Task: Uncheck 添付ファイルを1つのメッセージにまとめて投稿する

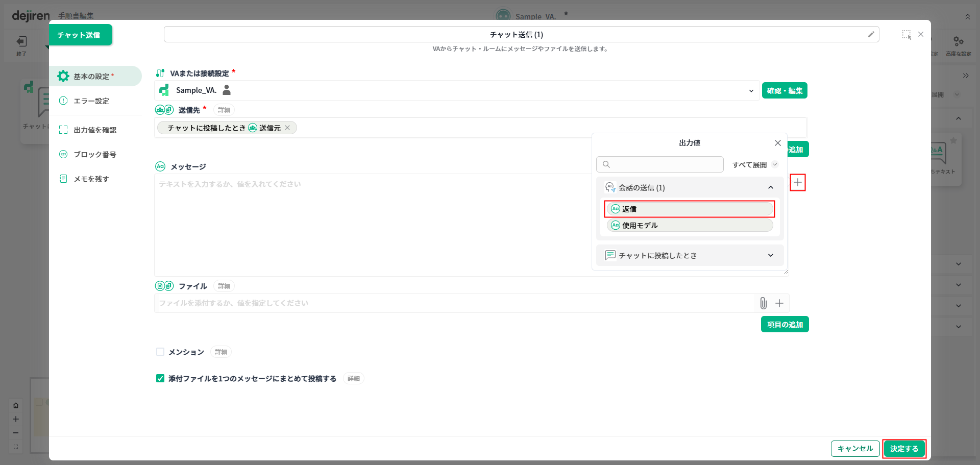Action: (160, 378)
